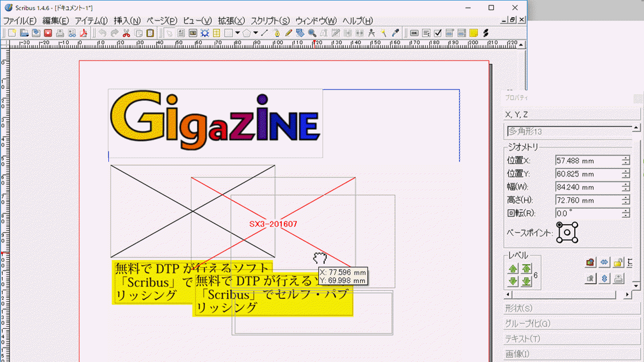Select the Insert Polygon tool
The image size is (644, 362).
pos(247,33)
